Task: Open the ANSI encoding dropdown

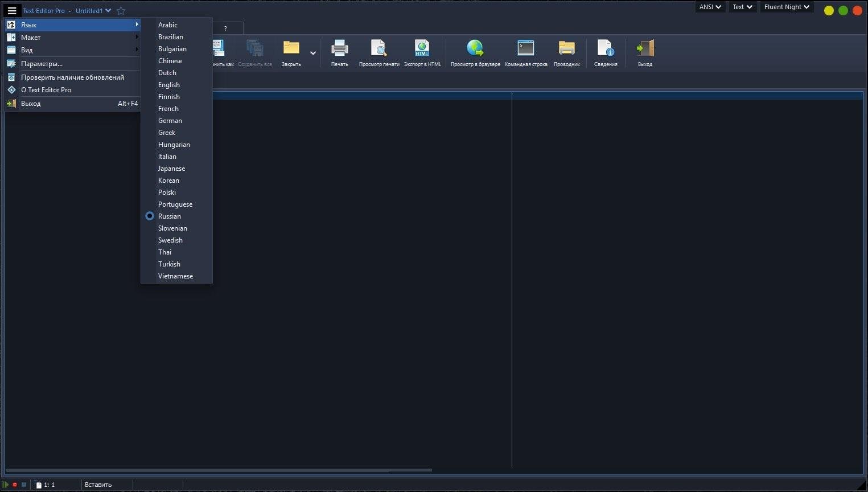Action: 710,7
